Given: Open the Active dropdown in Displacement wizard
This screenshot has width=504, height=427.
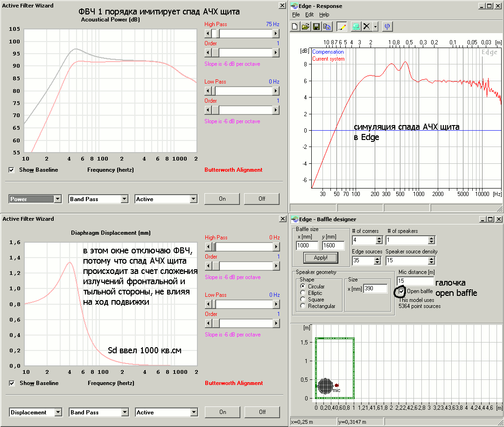Looking at the screenshot, I should (x=194, y=412).
